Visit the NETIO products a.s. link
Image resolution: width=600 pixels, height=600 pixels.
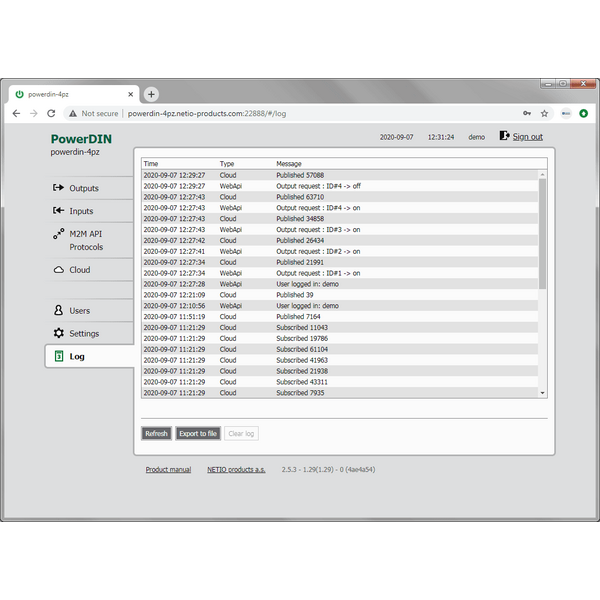point(237,469)
